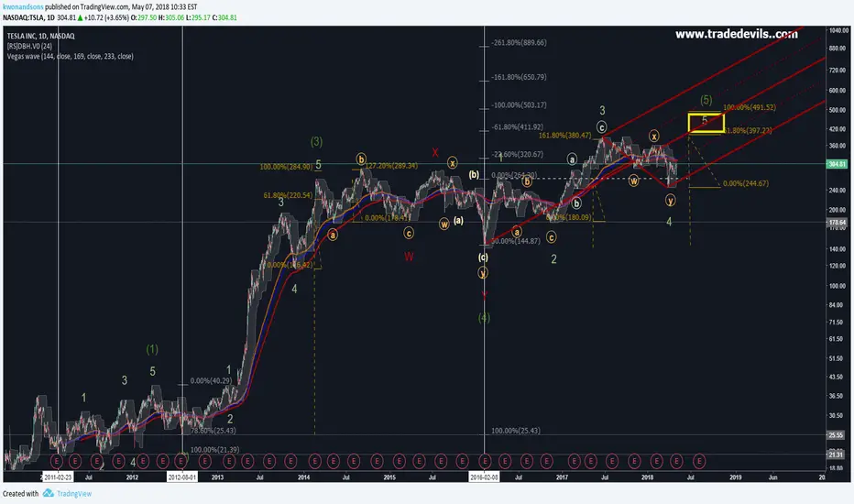
Task: Click the green up-arrow next to +10.72
Action: (x=80, y=18)
